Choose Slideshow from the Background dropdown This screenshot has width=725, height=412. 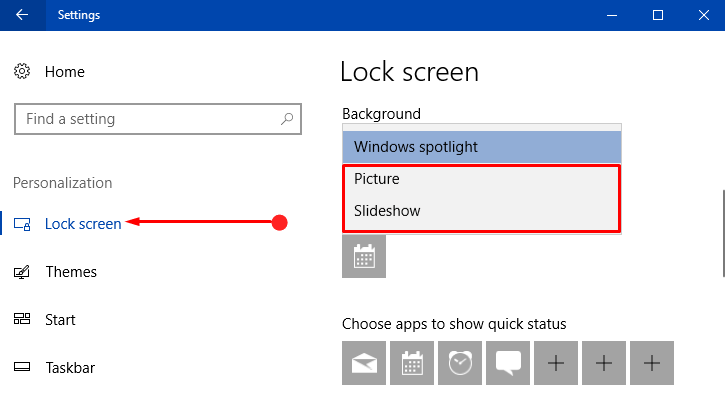[x=482, y=211]
